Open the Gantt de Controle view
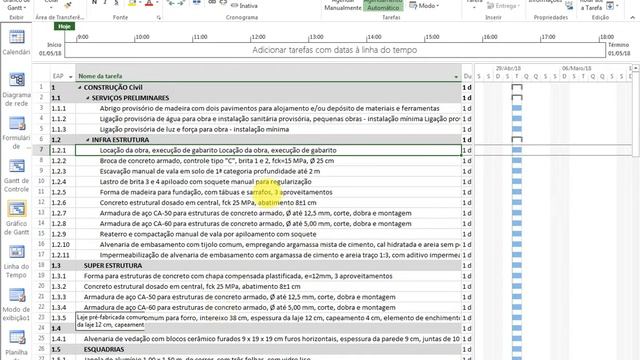 coord(16,175)
